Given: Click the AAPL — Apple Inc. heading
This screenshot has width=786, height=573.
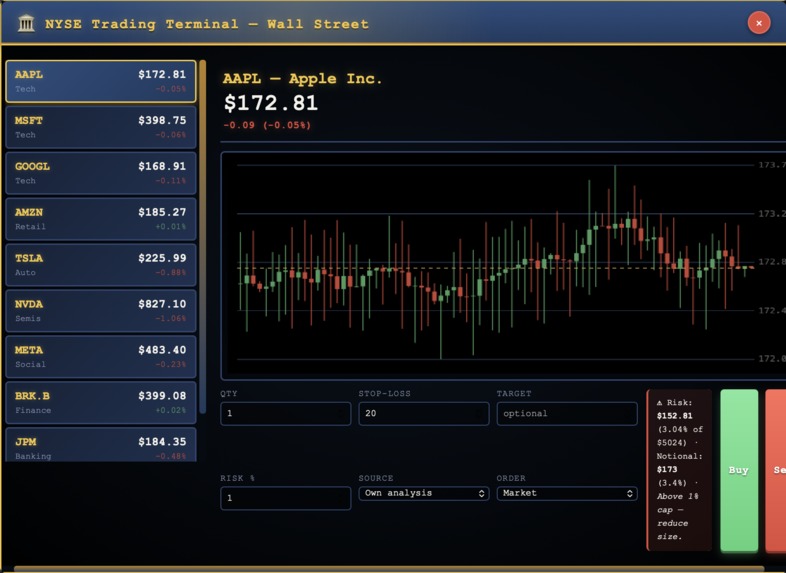Looking at the screenshot, I should 302,79.
